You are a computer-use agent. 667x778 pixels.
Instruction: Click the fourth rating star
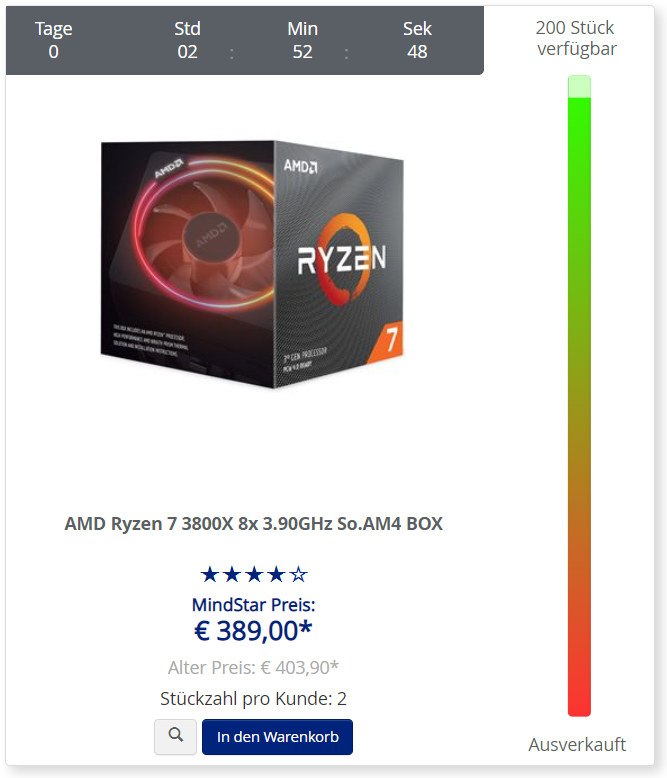(x=276, y=575)
